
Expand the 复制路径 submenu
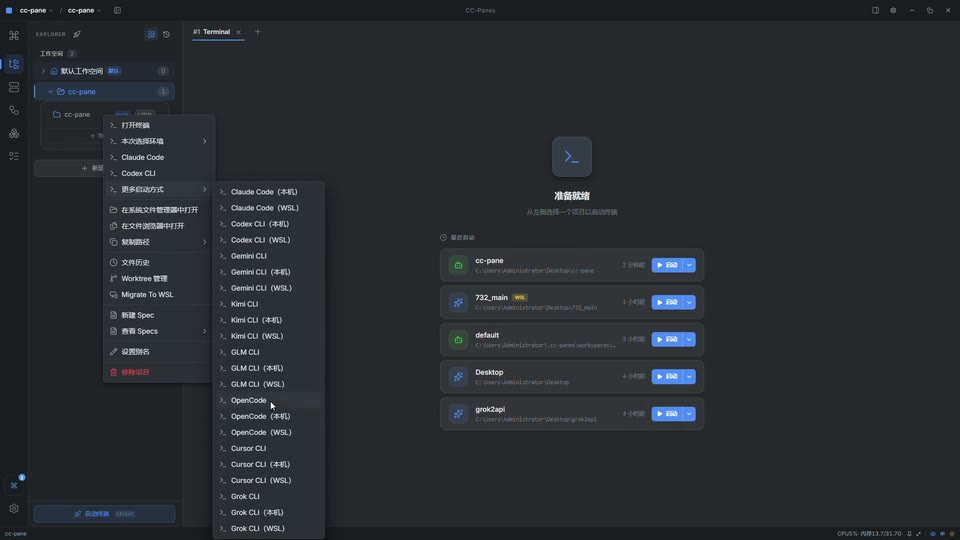[x=159, y=242]
